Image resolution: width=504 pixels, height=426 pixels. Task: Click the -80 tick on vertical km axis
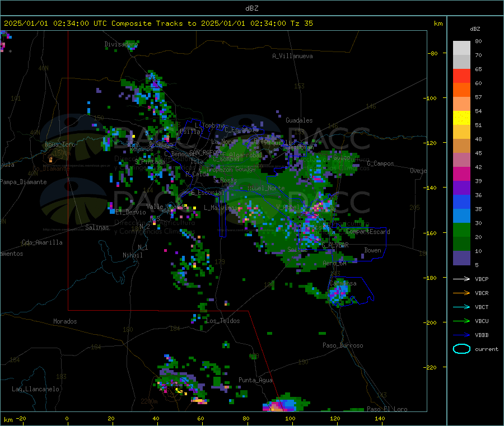(433, 53)
